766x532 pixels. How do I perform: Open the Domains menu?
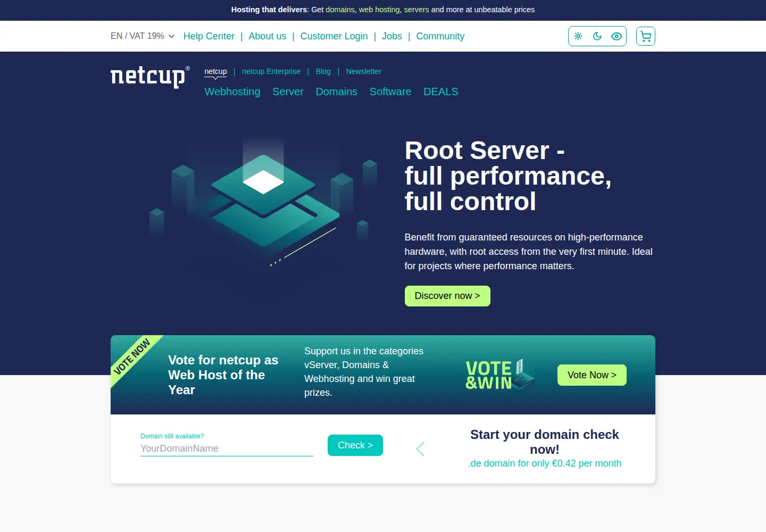[337, 92]
